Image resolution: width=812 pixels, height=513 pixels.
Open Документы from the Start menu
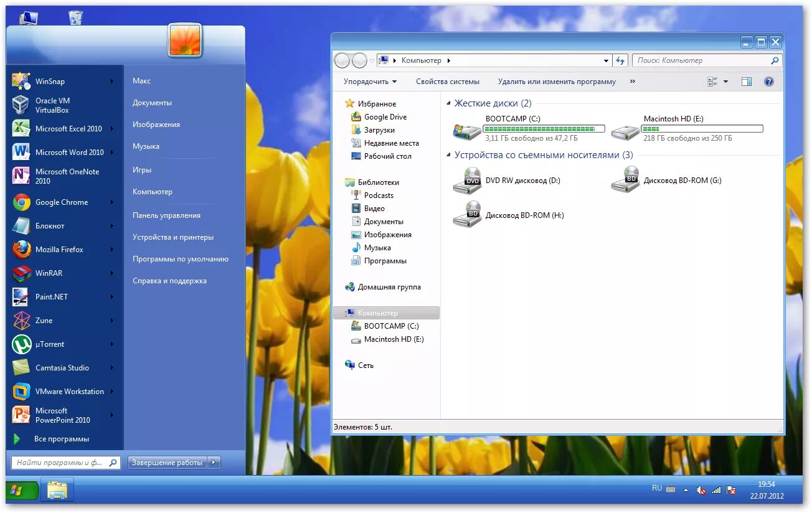152,103
